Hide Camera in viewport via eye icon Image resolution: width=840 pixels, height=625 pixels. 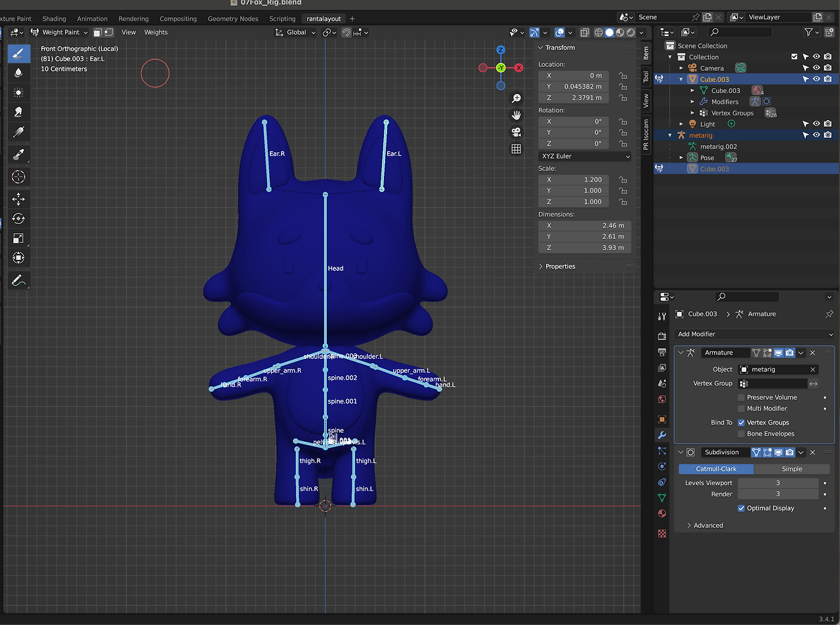click(816, 68)
